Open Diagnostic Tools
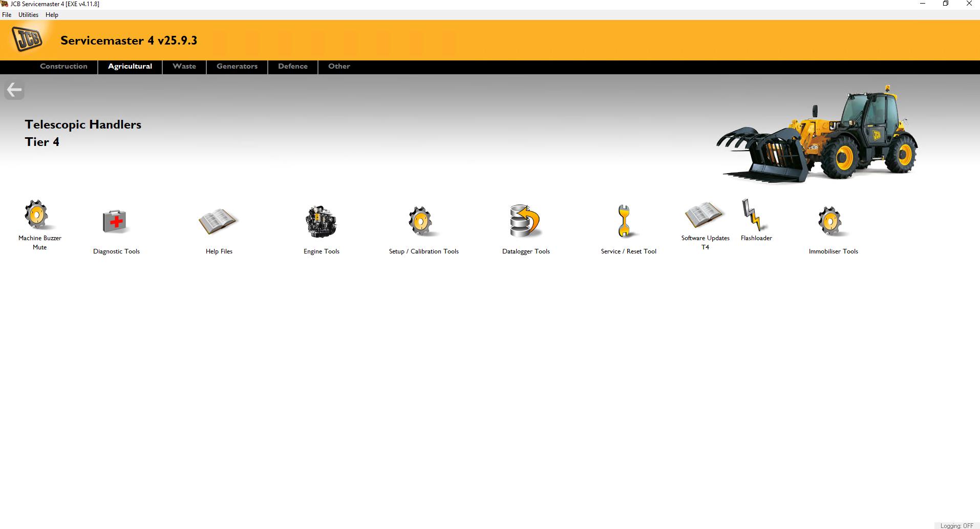The height and width of the screenshot is (529, 980). click(116, 221)
